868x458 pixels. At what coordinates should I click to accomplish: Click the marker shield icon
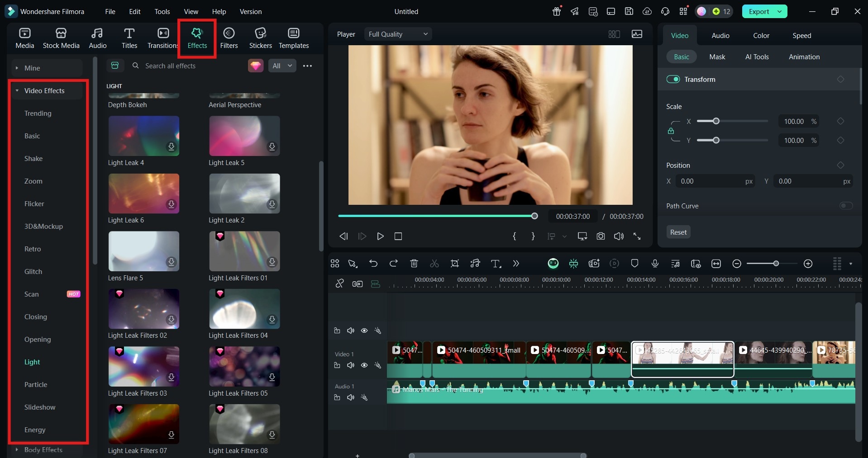[x=634, y=264]
